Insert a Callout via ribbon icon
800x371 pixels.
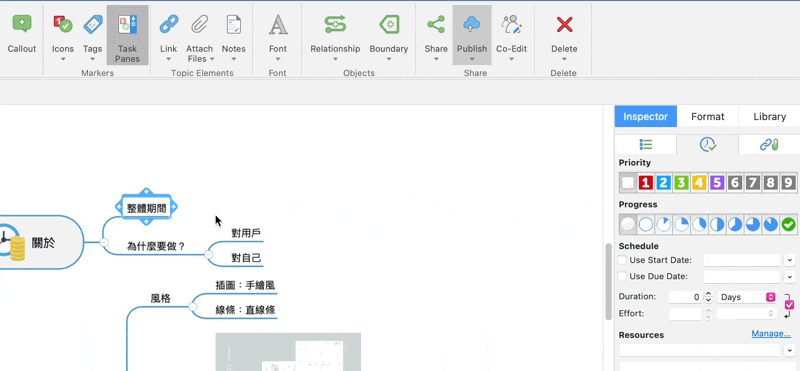22,24
